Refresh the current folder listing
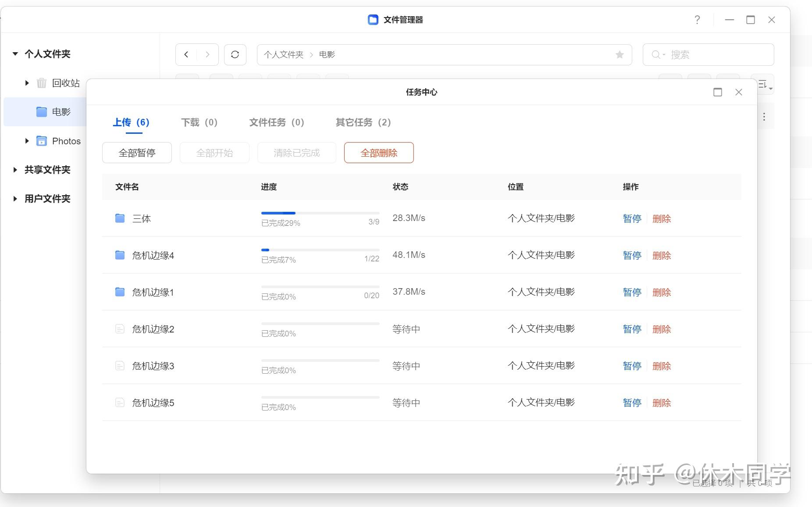The image size is (812, 507). pyautogui.click(x=235, y=54)
